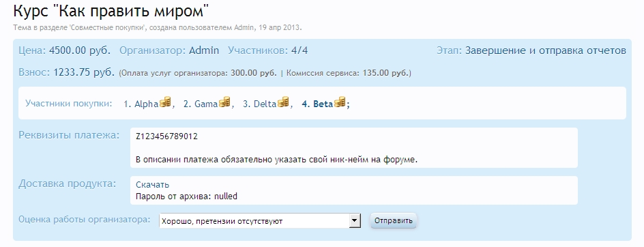Open participant Delta's profile link
Viewport: 644px width, 247px height.
[265, 104]
